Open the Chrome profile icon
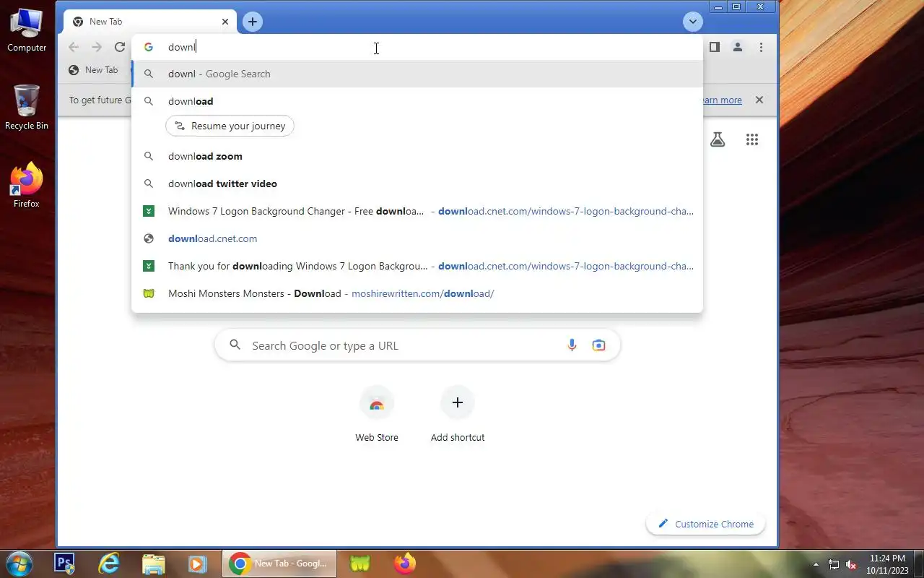Viewport: 924px width, 578px height. click(x=738, y=47)
